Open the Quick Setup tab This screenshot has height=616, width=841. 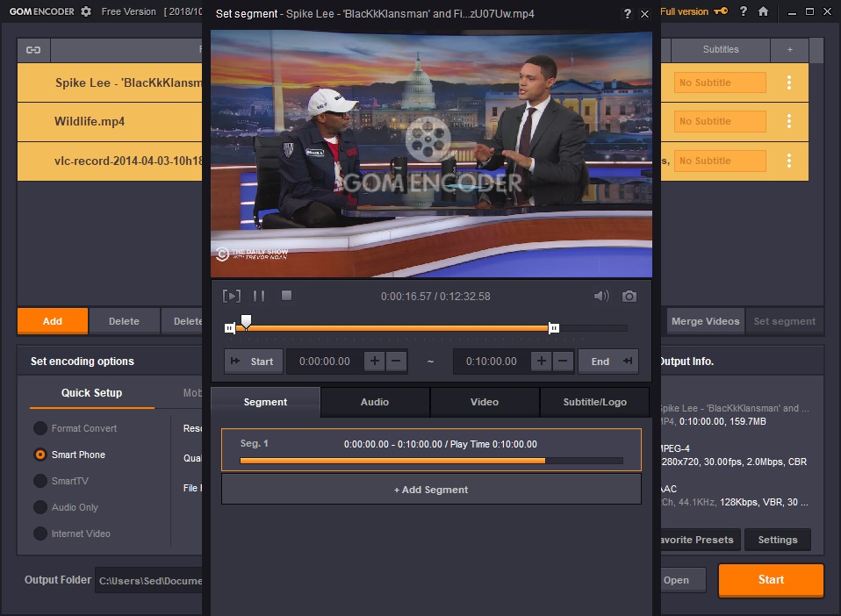[x=91, y=393]
